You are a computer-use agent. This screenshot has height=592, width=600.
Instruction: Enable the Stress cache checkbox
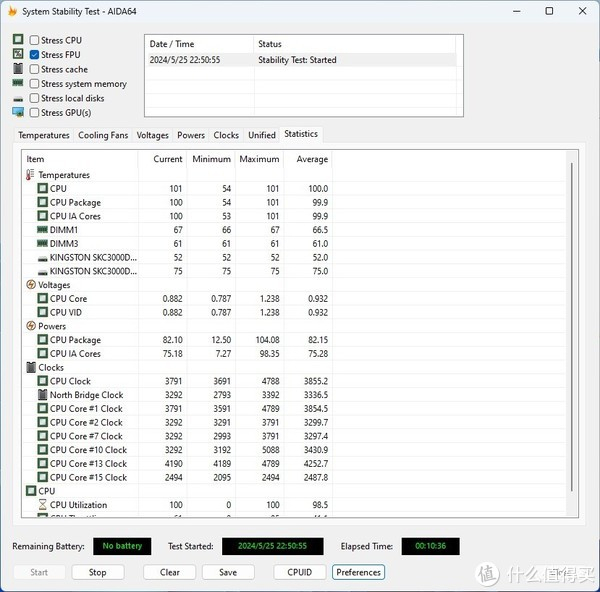[34, 69]
